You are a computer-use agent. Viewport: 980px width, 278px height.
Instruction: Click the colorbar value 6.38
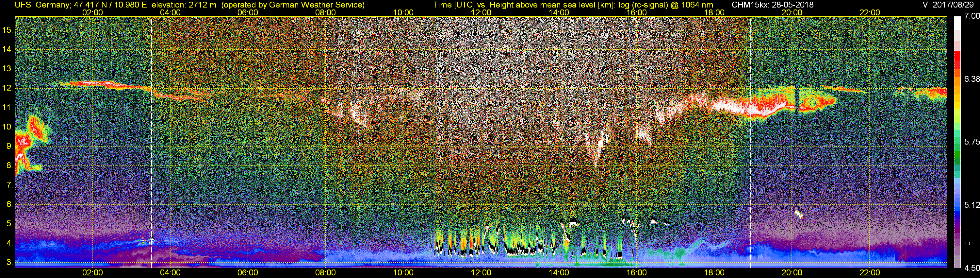coord(972,79)
